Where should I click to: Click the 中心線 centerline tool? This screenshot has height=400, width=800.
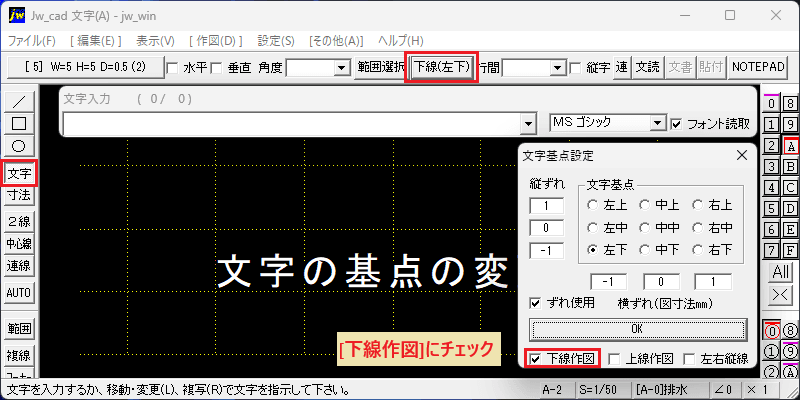pyautogui.click(x=19, y=243)
